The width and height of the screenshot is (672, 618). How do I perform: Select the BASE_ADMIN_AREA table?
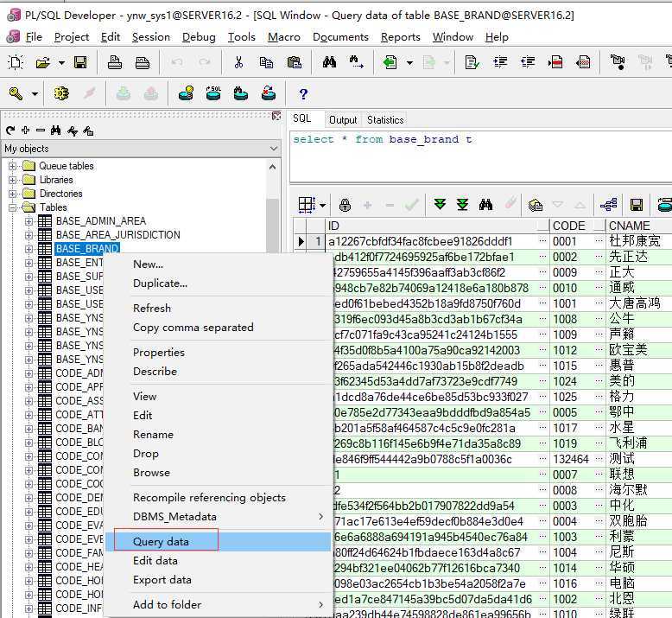(x=101, y=221)
